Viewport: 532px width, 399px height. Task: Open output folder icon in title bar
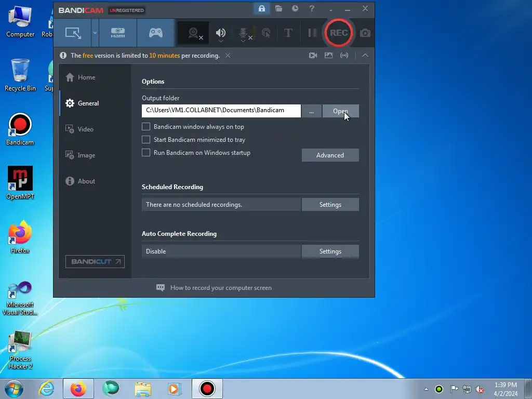coord(278,8)
